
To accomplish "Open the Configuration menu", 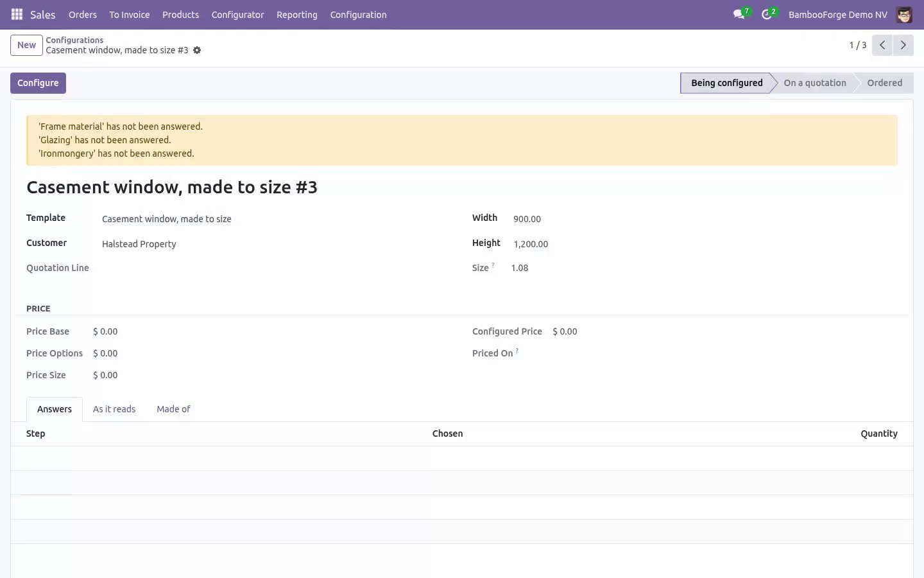I will [358, 14].
